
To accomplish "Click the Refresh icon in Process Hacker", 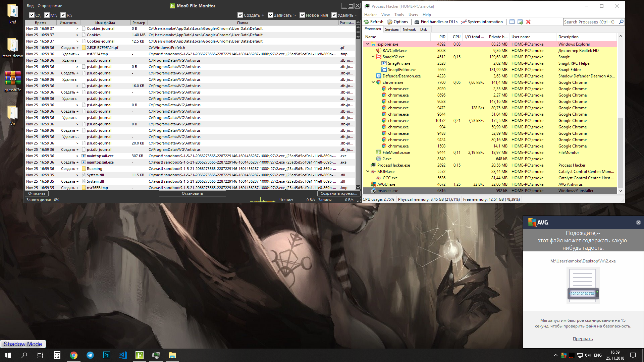I will (367, 22).
